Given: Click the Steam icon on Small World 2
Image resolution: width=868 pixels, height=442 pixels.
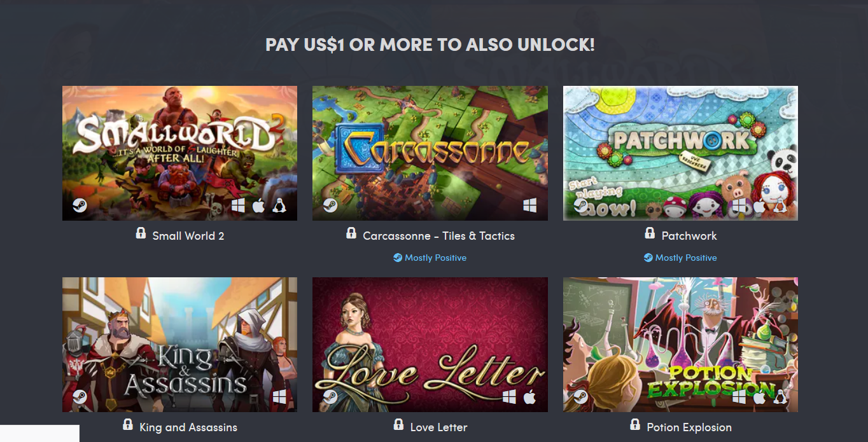Looking at the screenshot, I should click(x=80, y=205).
